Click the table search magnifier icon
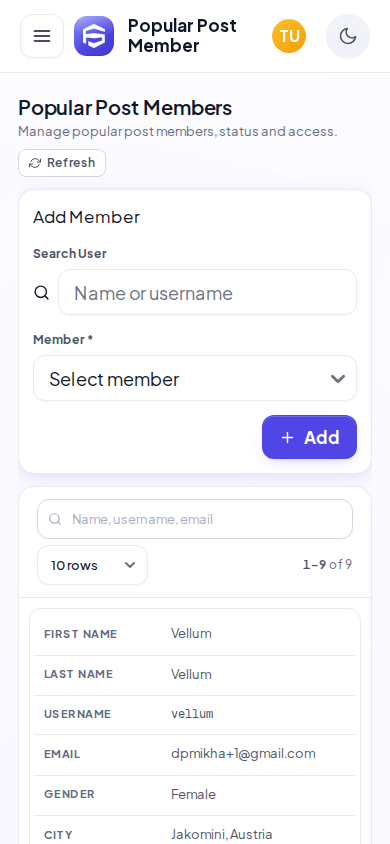The image size is (390, 844). click(55, 519)
